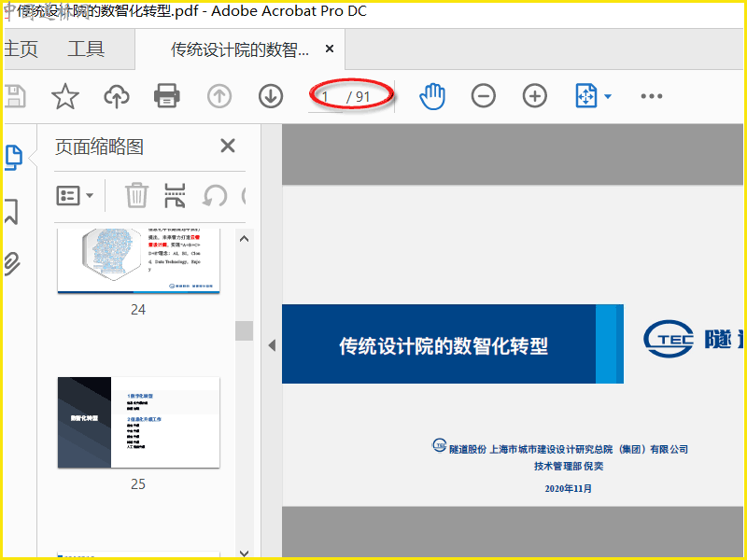Screen dimensions: 747x560
Task: Add document to starred with star icon
Action: click(65, 96)
